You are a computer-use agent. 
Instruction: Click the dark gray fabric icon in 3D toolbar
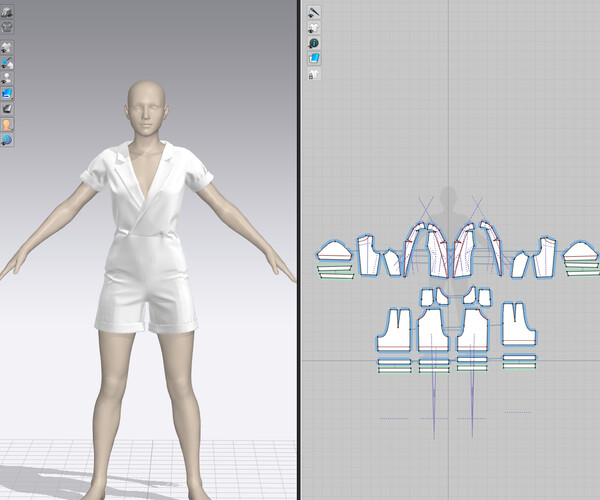tap(7, 109)
